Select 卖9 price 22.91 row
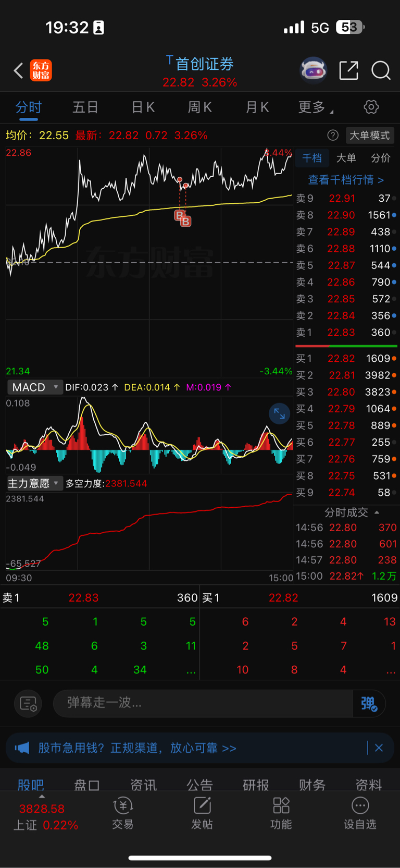 (346, 198)
